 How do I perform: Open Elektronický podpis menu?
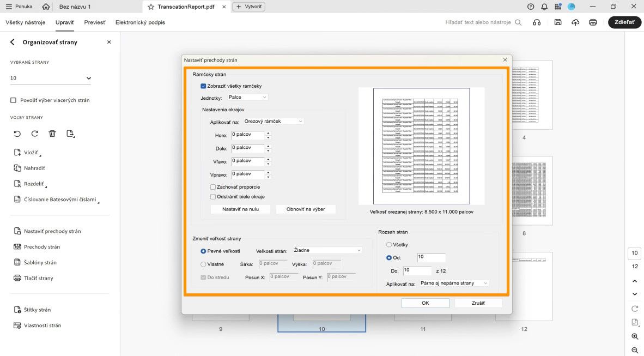(x=140, y=22)
